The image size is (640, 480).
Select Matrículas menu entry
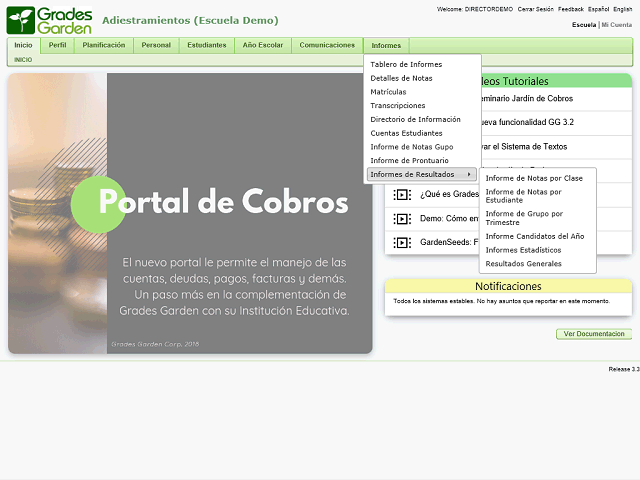point(388,92)
